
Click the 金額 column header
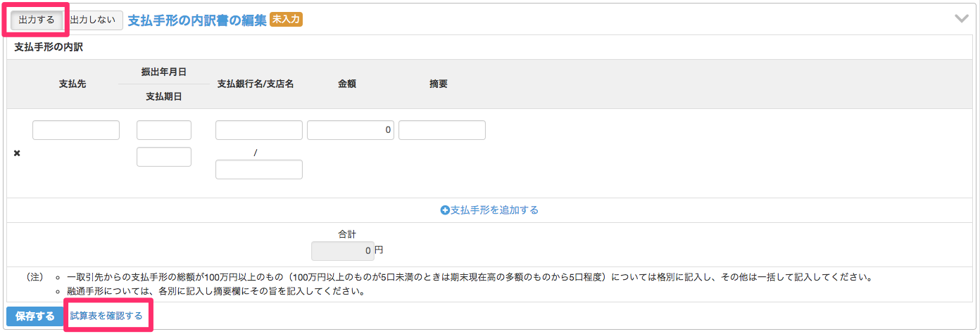(347, 84)
